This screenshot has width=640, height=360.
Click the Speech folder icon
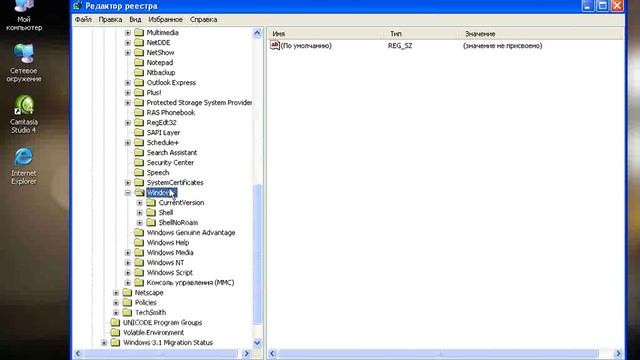[x=139, y=172]
